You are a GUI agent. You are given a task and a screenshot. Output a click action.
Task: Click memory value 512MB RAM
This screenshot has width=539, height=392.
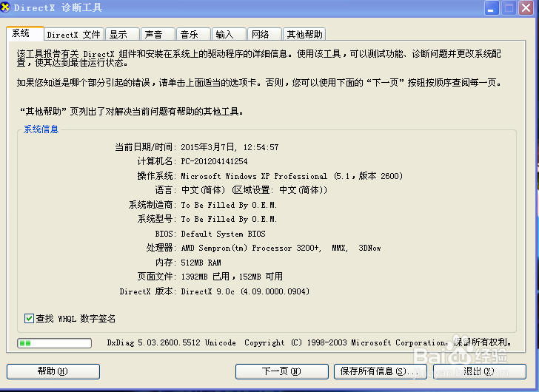coord(201,263)
